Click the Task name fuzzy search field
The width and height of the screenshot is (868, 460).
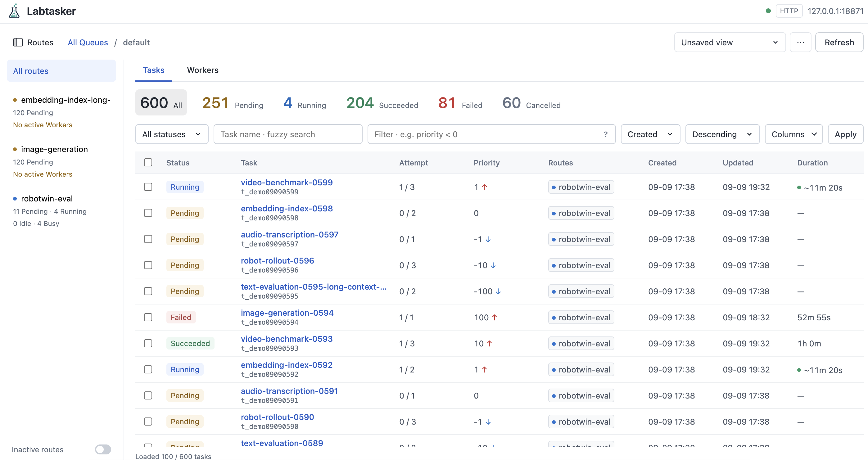tap(288, 134)
